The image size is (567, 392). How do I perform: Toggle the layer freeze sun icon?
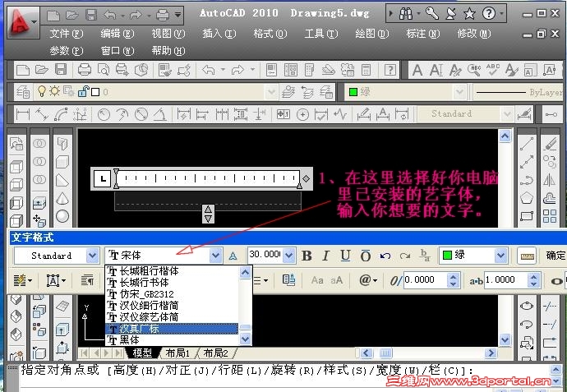[54, 91]
